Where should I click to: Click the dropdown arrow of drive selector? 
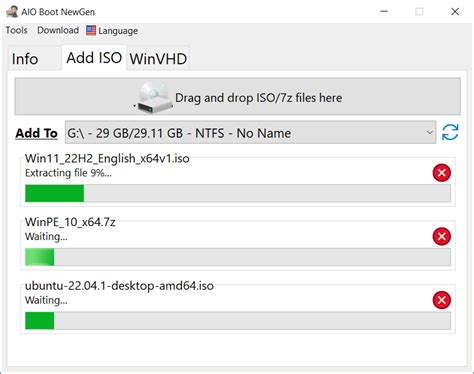pyautogui.click(x=430, y=133)
